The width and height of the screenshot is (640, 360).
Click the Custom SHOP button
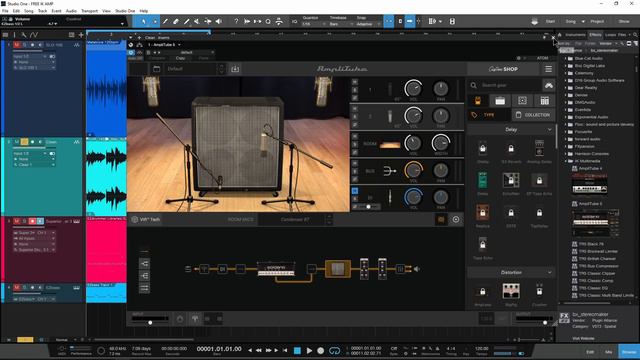click(503, 69)
